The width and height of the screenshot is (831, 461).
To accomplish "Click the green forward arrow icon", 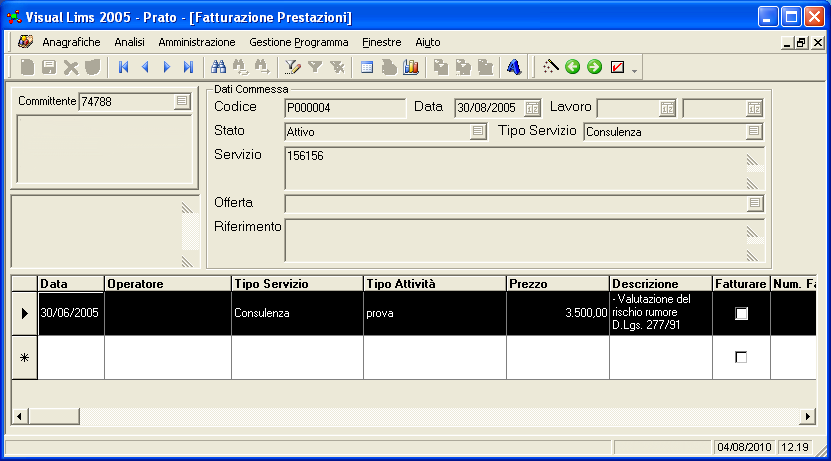I will (x=595, y=67).
